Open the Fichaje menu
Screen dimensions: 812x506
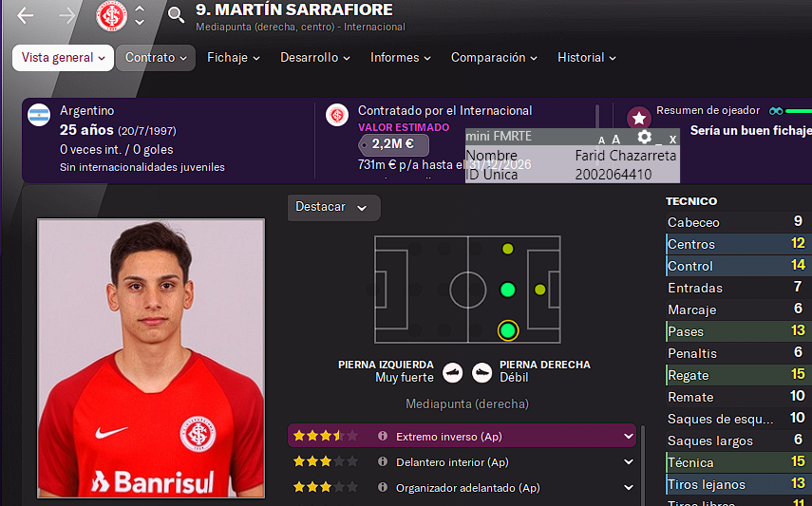click(x=233, y=58)
